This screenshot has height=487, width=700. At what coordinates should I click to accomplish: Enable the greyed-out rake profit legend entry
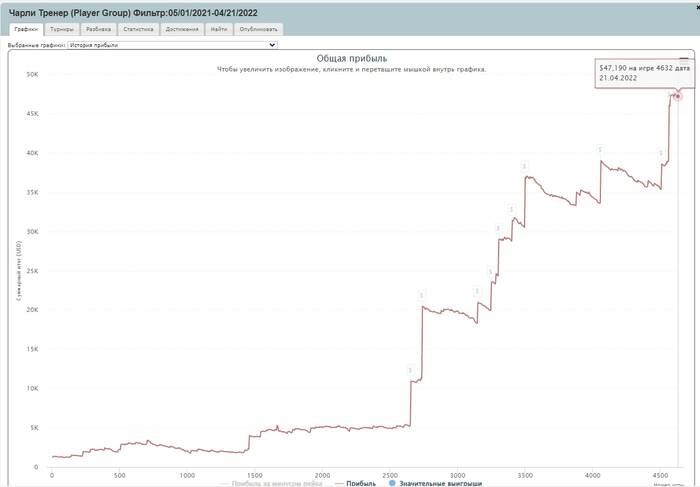tap(271, 484)
